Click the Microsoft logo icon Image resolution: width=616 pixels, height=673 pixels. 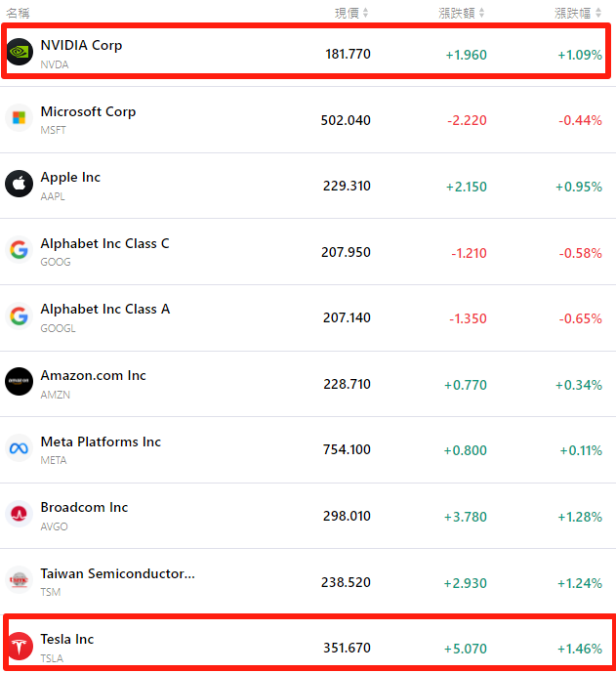19,118
